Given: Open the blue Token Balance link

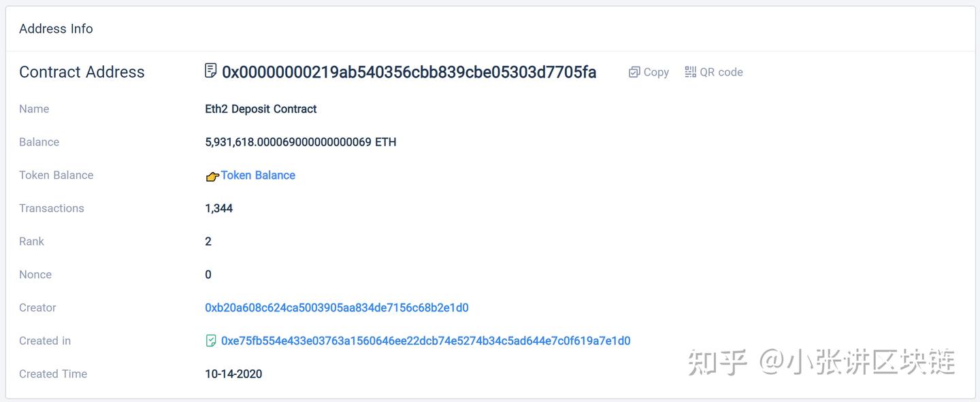Looking at the screenshot, I should pyautogui.click(x=258, y=175).
